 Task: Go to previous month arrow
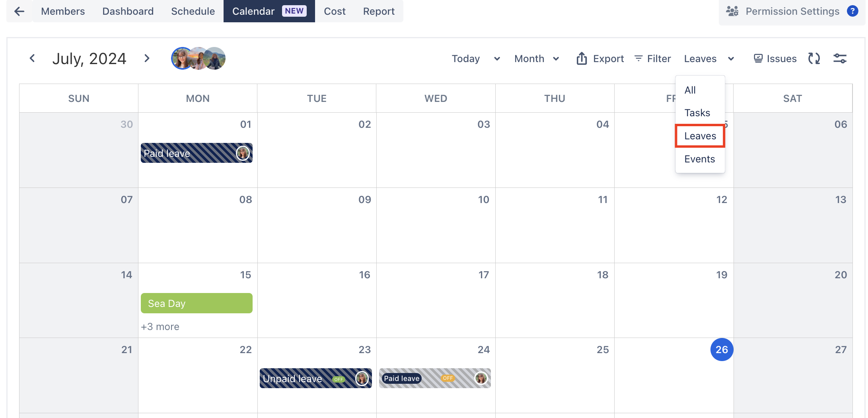[x=32, y=59]
